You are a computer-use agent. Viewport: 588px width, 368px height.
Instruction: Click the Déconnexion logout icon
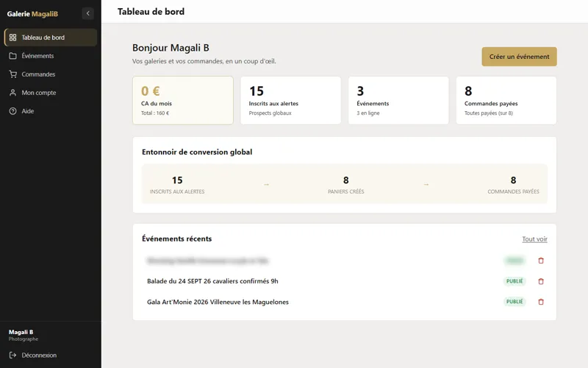(x=12, y=355)
